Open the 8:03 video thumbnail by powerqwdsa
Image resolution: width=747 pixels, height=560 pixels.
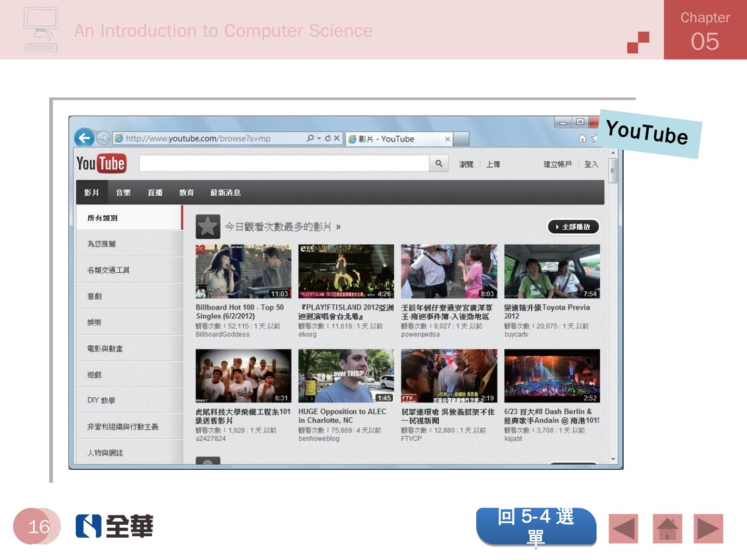point(449,271)
